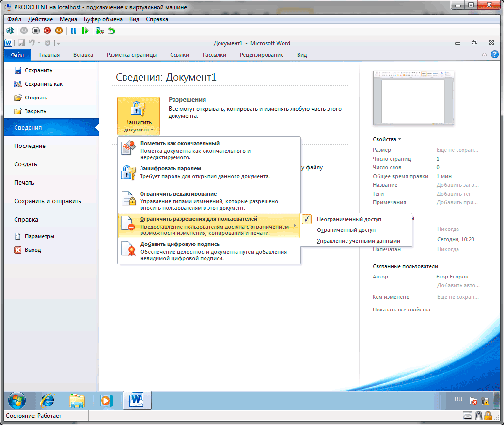This screenshot has width=504, height=425.
Task: Click the green Revert arrow icon
Action: (x=111, y=31)
